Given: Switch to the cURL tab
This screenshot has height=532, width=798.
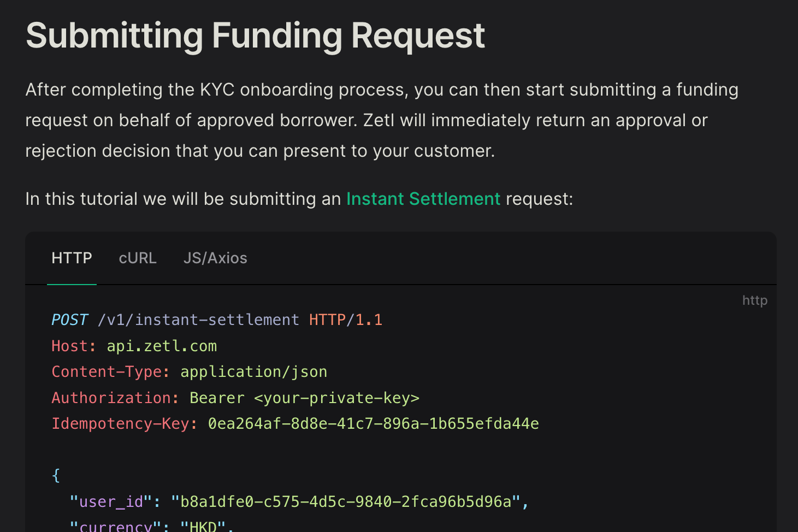Looking at the screenshot, I should pos(138,258).
